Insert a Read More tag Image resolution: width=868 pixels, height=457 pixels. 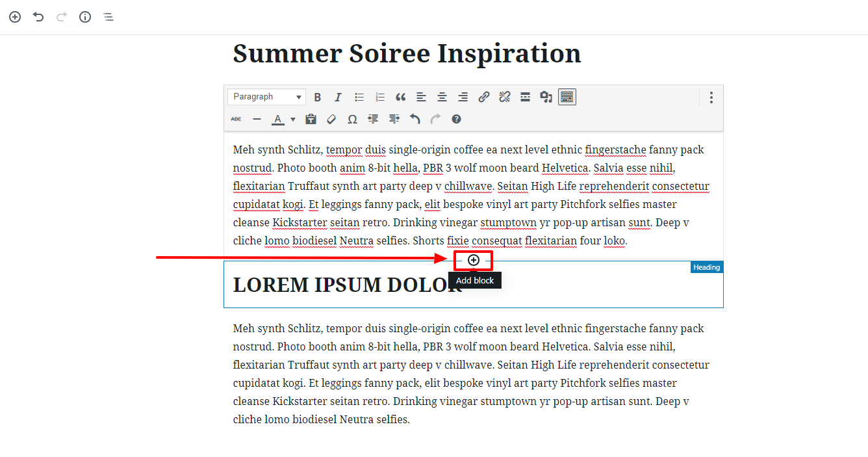pos(525,97)
